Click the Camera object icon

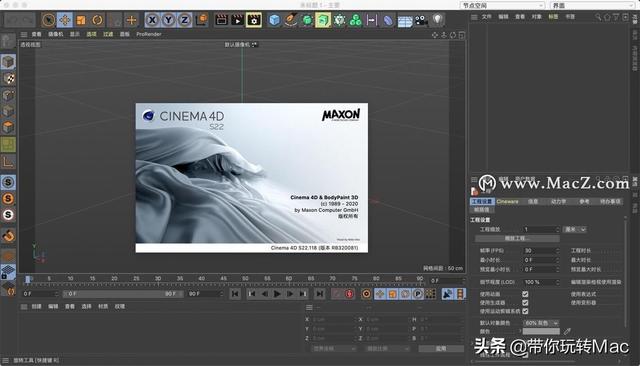click(x=421, y=20)
